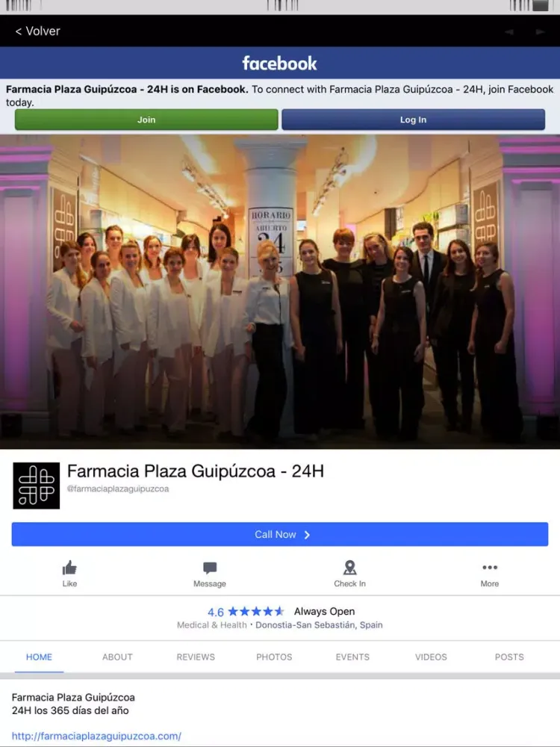Click the chevron arrow on Call Now
This screenshot has width=560, height=747.
(307, 535)
